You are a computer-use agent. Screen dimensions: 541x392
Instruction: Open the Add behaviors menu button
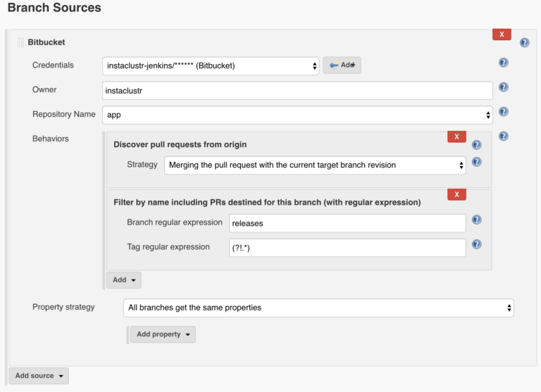(124, 280)
